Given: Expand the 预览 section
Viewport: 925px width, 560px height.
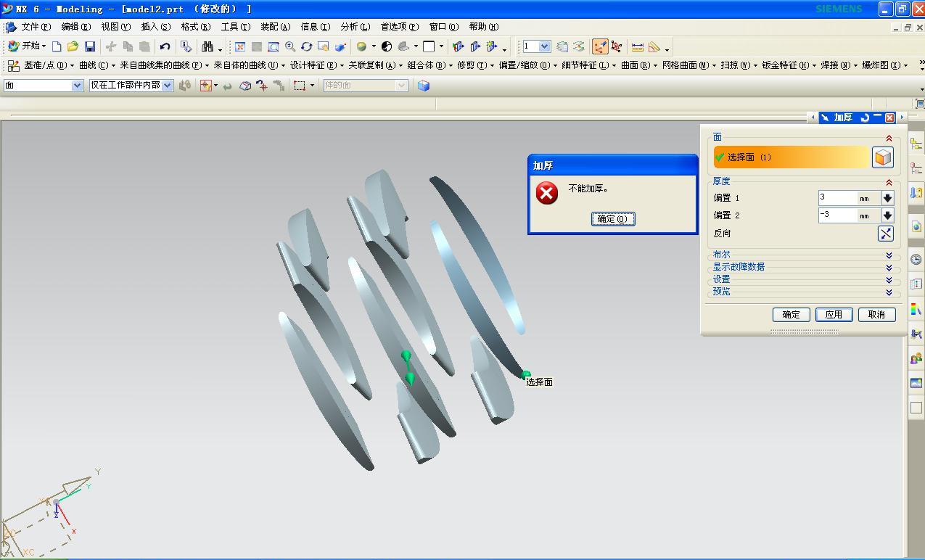Looking at the screenshot, I should click(889, 292).
